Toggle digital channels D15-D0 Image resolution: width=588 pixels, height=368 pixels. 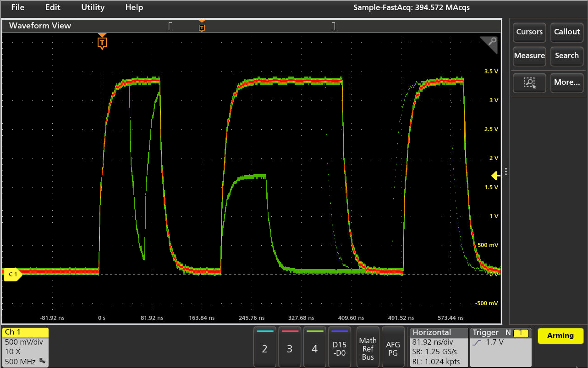coord(340,347)
